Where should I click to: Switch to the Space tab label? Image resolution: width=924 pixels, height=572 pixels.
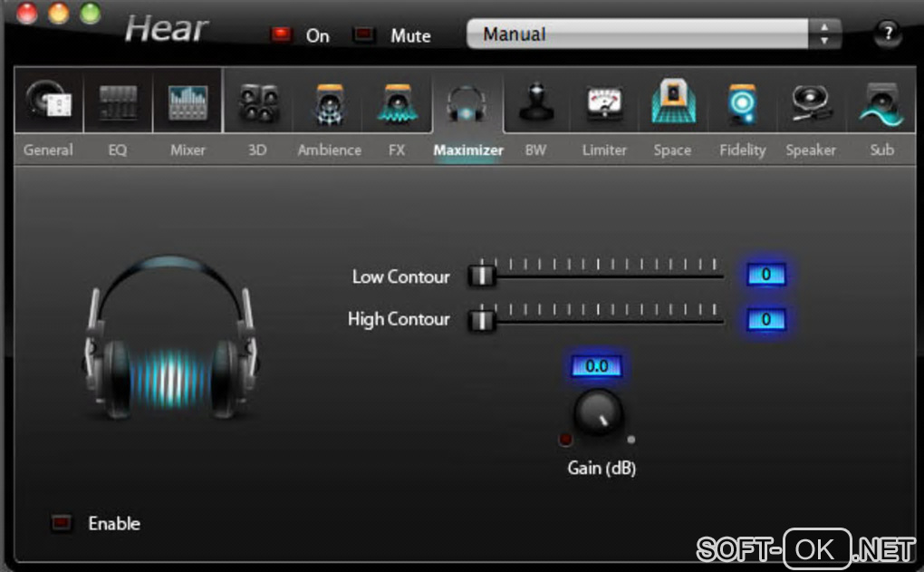coord(672,150)
